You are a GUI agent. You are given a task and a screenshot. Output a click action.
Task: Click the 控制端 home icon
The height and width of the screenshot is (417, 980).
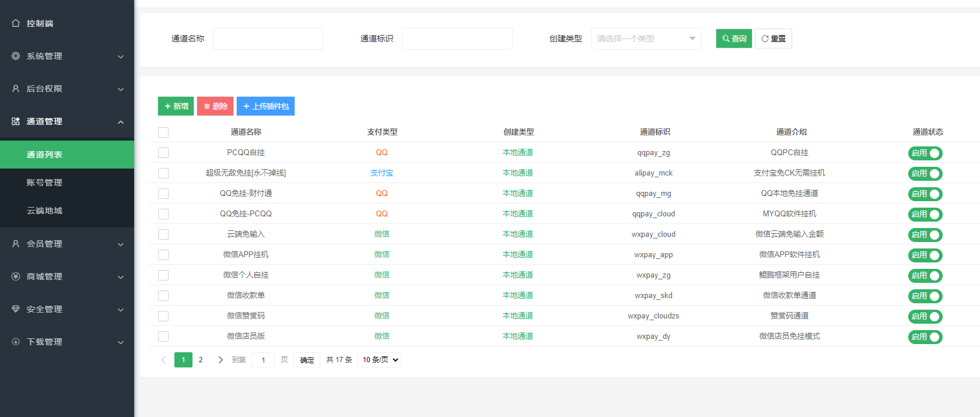[x=16, y=23]
